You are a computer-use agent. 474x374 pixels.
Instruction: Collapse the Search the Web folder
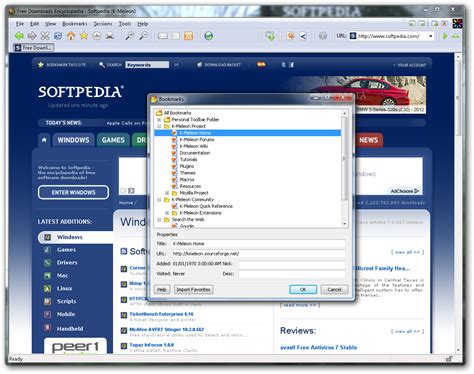pos(159,219)
